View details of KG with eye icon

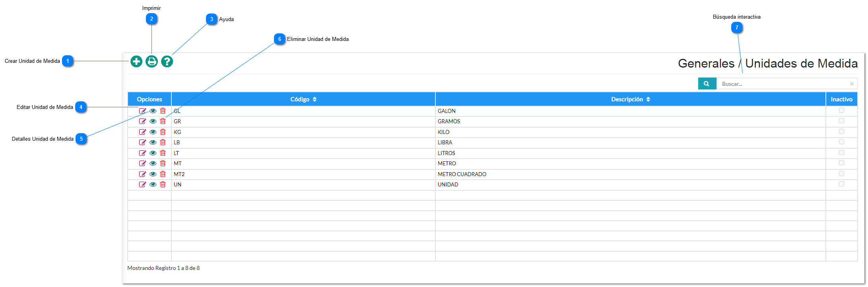tap(153, 132)
